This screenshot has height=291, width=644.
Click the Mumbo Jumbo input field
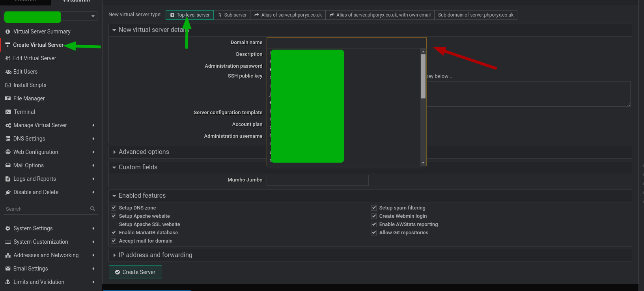pyautogui.click(x=317, y=180)
